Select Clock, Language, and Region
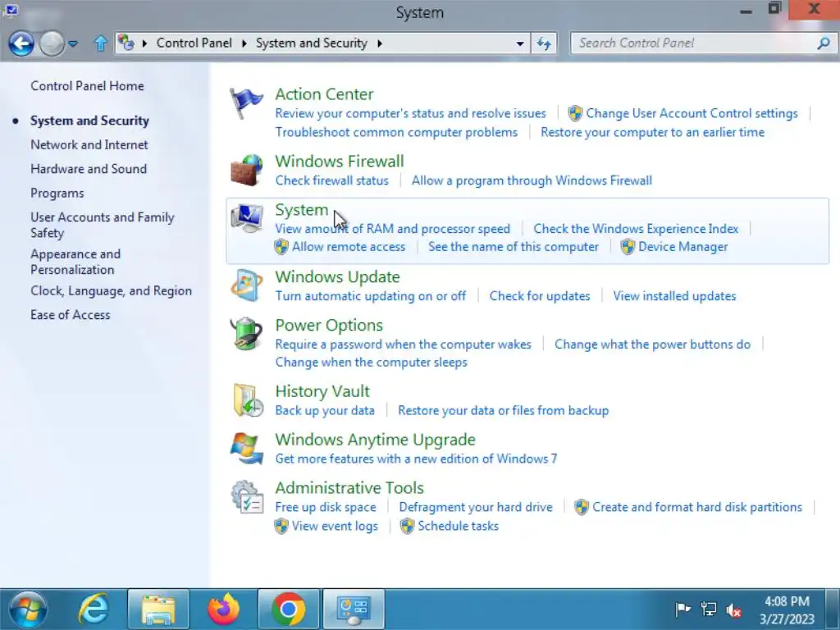840x630 pixels. (x=111, y=290)
